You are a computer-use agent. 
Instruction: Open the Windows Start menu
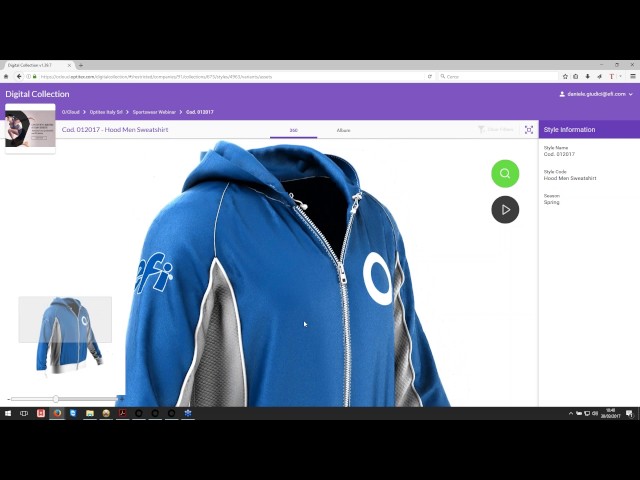pyautogui.click(x=8, y=413)
